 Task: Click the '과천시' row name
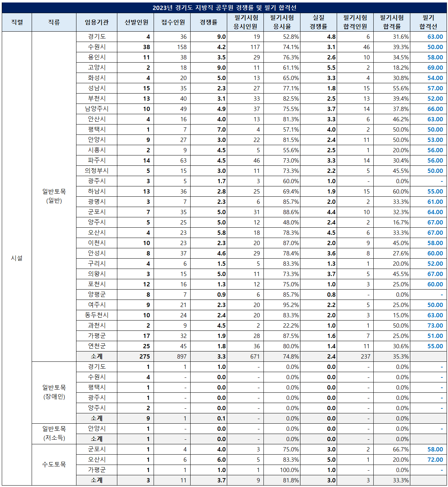pyautogui.click(x=97, y=325)
